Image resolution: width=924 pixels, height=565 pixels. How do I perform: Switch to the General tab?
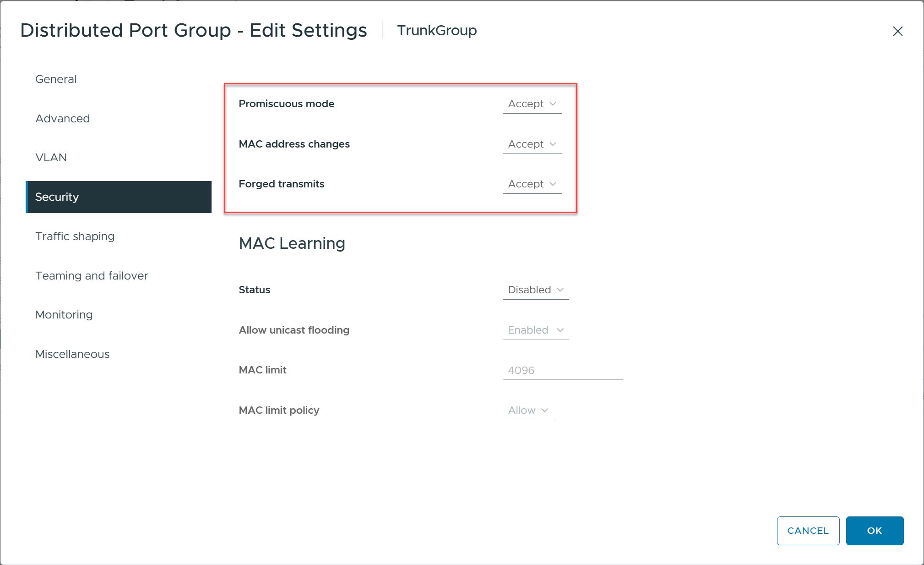(x=56, y=79)
